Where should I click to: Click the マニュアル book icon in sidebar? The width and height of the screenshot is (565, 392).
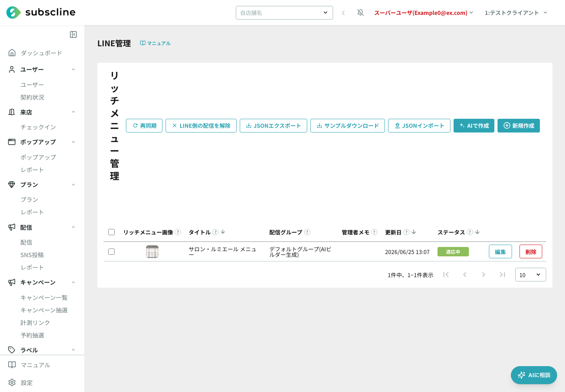tap(12, 365)
